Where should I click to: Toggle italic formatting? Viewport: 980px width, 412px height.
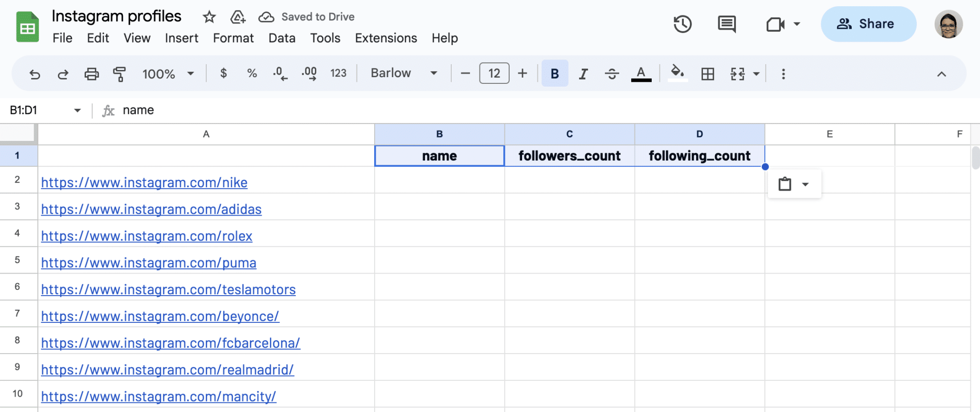click(583, 74)
